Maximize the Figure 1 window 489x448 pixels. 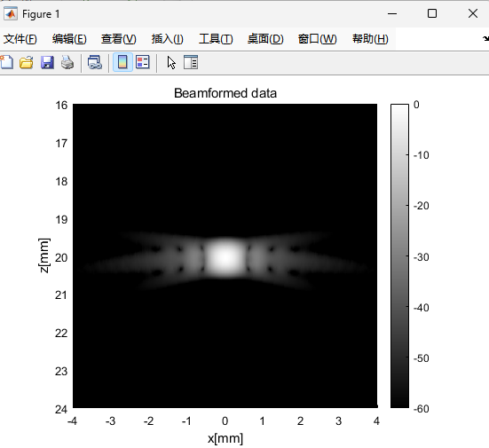(432, 13)
